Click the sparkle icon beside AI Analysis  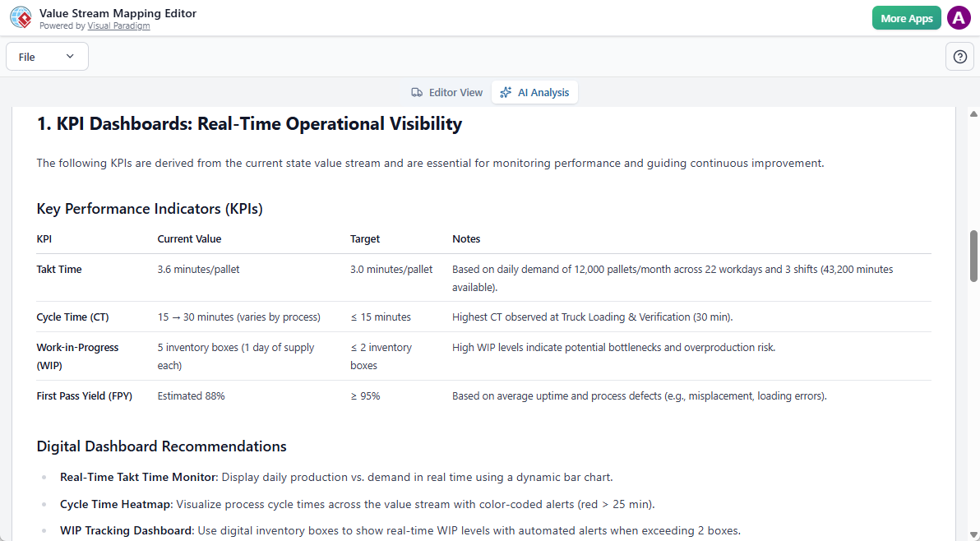(x=506, y=93)
